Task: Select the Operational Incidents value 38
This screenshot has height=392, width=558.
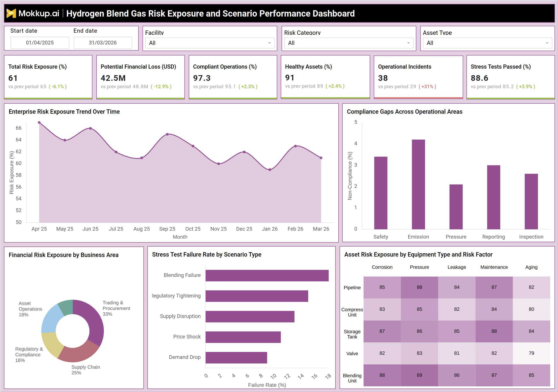Action: click(x=383, y=78)
